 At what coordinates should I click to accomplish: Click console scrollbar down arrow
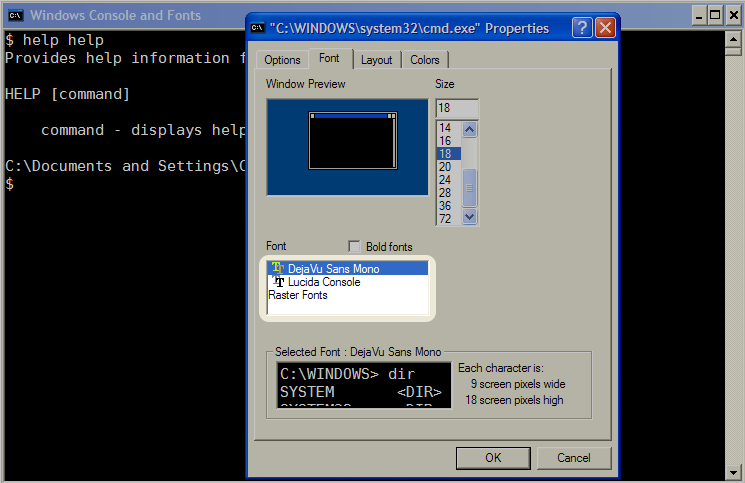coord(733,472)
